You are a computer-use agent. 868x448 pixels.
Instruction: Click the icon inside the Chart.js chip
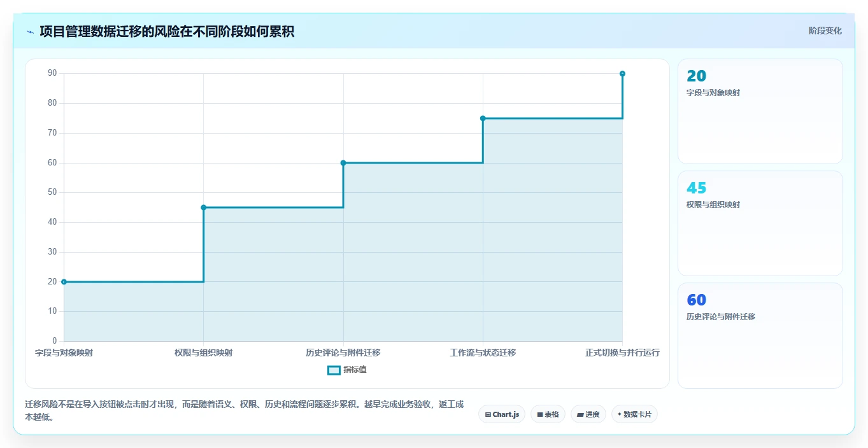pyautogui.click(x=488, y=414)
